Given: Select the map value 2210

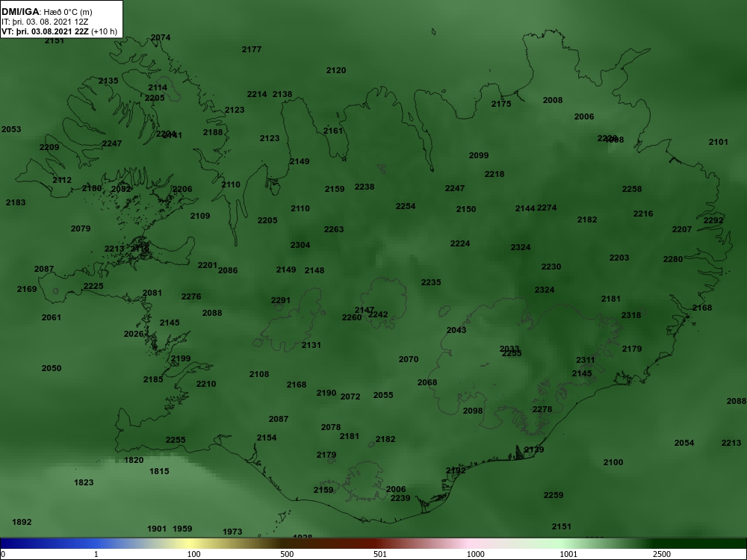Looking at the screenshot, I should coord(206,384).
